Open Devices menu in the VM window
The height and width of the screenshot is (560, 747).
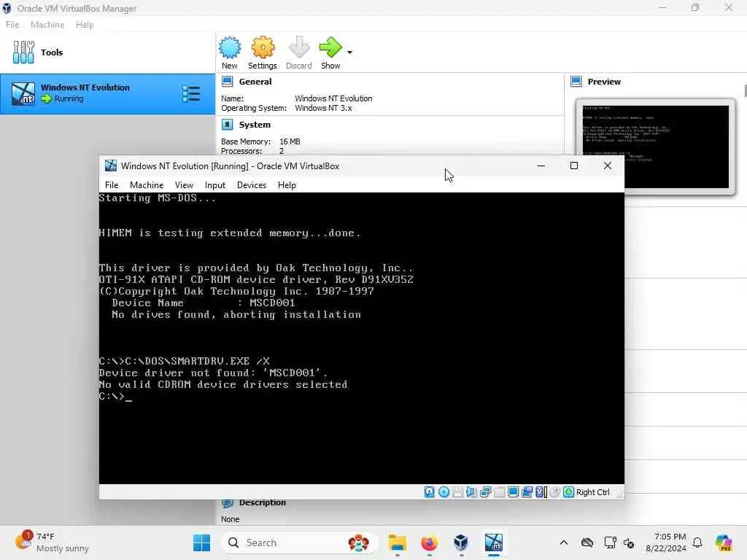(x=252, y=185)
